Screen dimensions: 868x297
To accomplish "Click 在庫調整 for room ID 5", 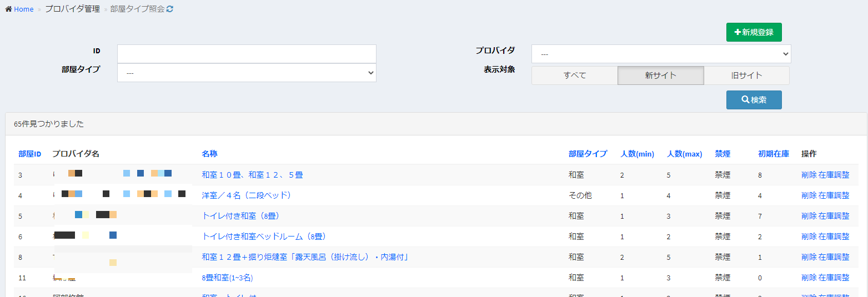I will pos(834,216).
